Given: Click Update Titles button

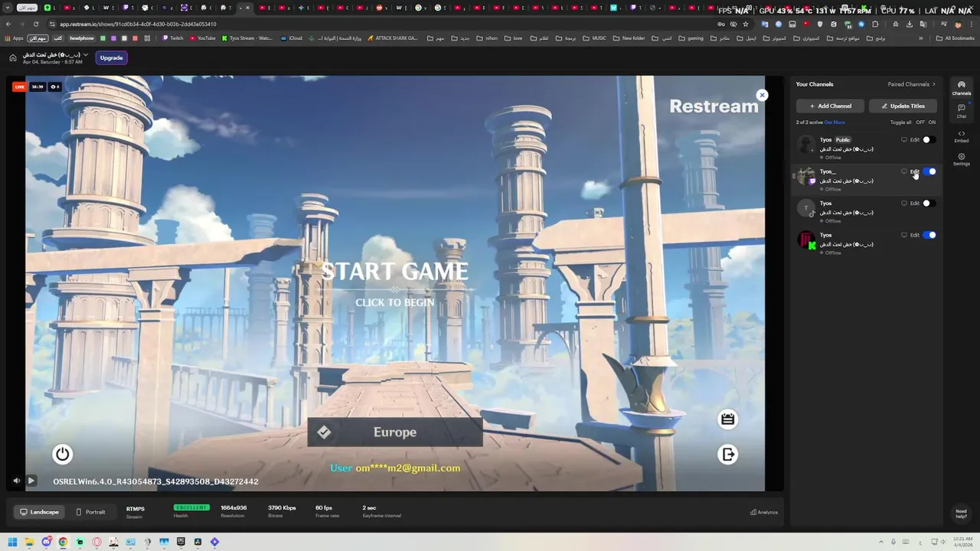Looking at the screenshot, I should pyautogui.click(x=903, y=106).
